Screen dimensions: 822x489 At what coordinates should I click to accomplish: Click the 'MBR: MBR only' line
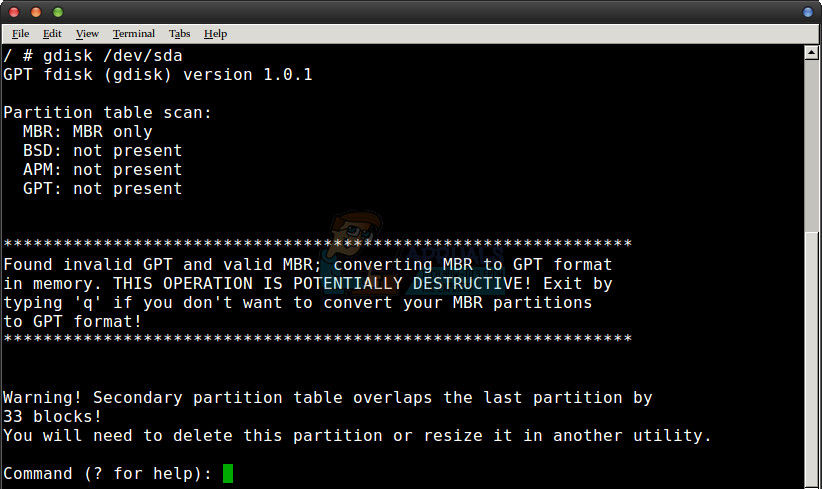[x=88, y=132]
